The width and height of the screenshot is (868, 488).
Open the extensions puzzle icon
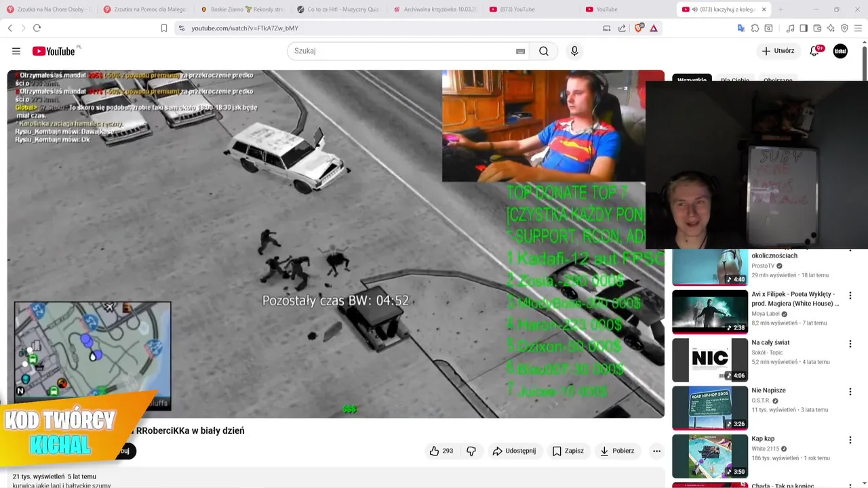[x=755, y=28]
